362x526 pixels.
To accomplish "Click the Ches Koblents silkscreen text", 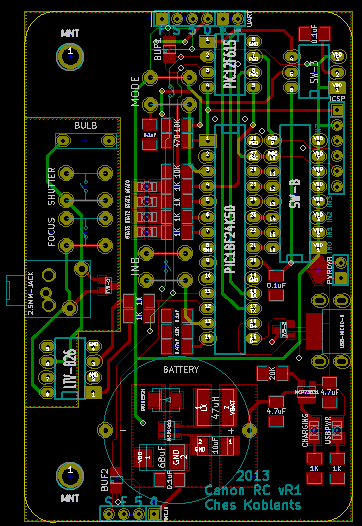I will (253, 505).
